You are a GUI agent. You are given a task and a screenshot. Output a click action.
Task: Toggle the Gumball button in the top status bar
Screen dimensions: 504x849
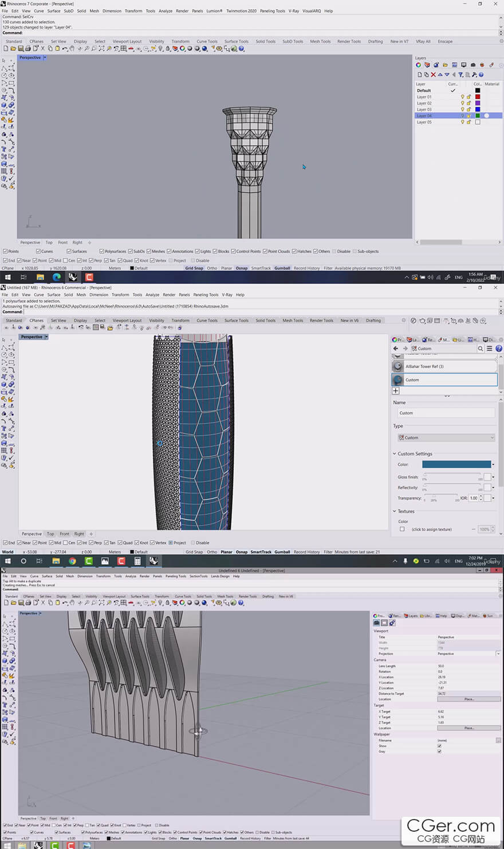click(282, 268)
